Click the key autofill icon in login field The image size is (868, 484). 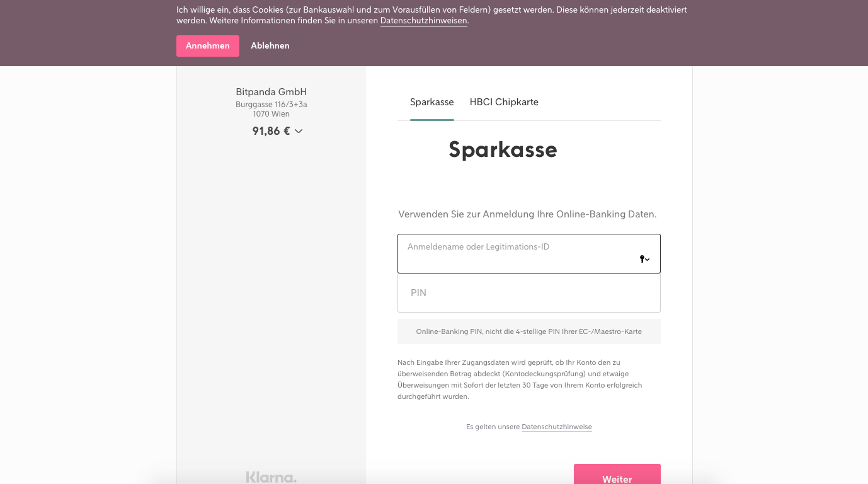point(644,259)
